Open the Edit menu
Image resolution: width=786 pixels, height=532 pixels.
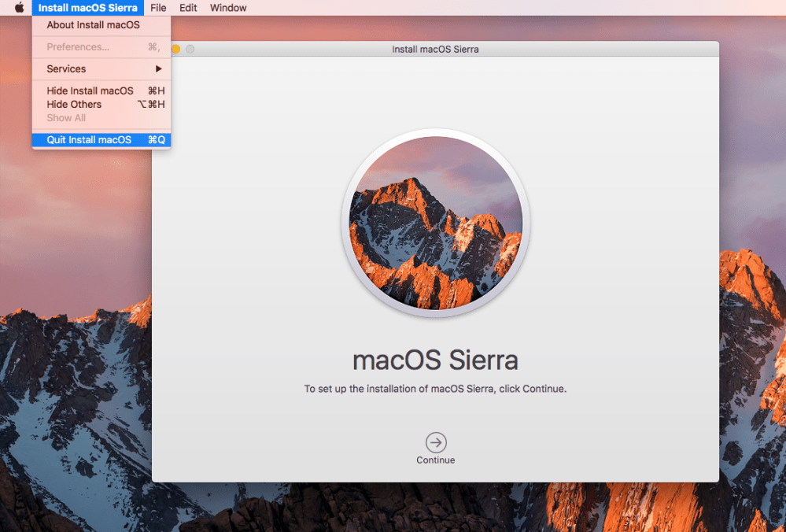coord(188,8)
